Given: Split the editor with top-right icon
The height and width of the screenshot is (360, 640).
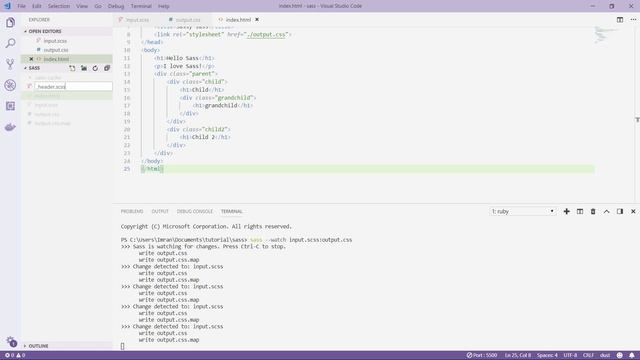Looking at the screenshot, I should point(620,20).
